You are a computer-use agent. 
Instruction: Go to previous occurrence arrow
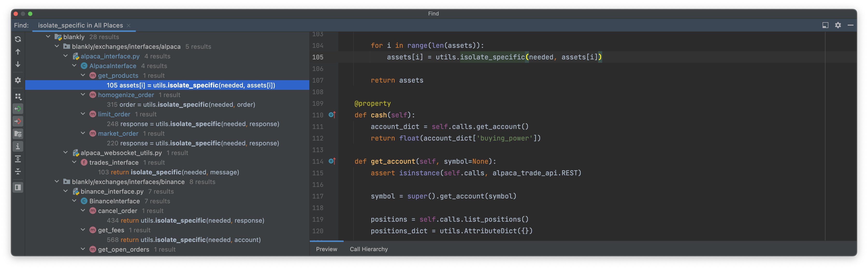click(x=18, y=52)
